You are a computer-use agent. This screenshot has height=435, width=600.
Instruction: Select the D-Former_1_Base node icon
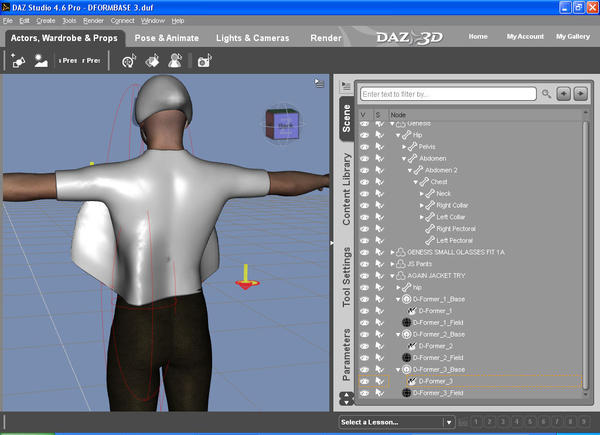tap(406, 299)
